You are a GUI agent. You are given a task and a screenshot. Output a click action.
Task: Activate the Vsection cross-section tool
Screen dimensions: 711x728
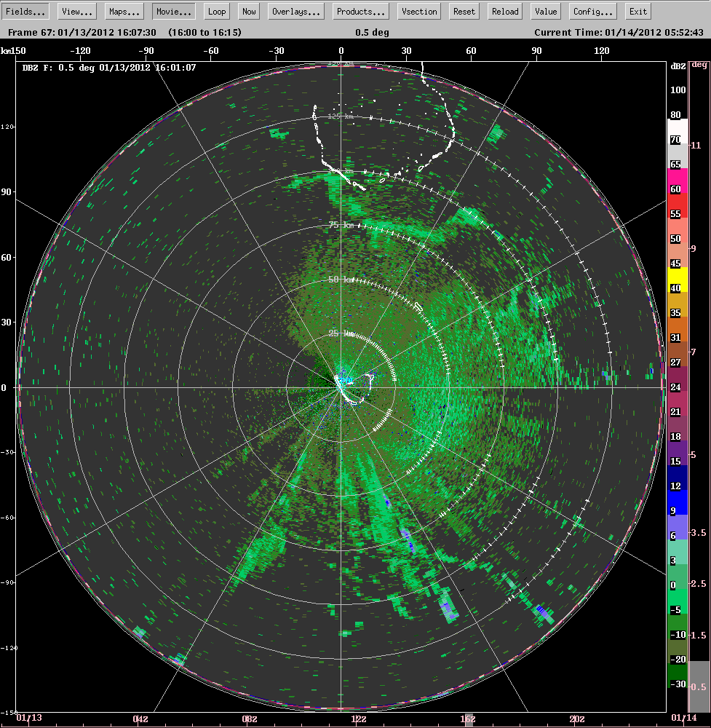click(x=418, y=11)
